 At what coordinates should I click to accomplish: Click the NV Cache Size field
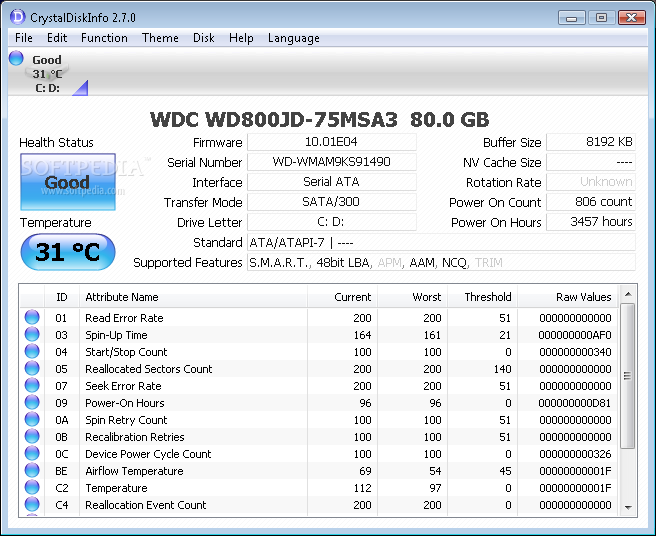(x=591, y=162)
